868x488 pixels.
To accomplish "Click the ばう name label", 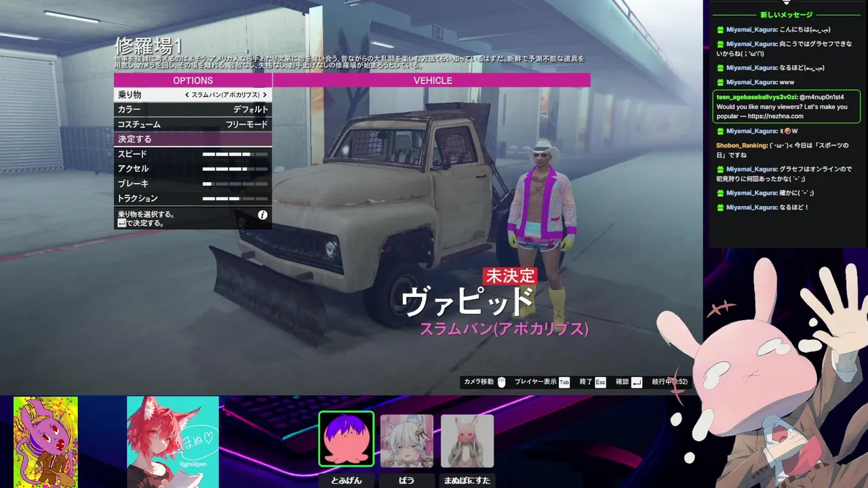I will point(407,481).
